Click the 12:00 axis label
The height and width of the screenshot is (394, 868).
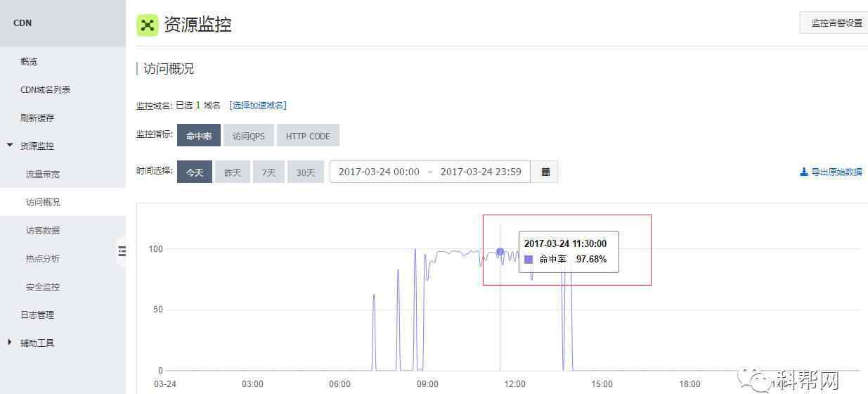[515, 384]
